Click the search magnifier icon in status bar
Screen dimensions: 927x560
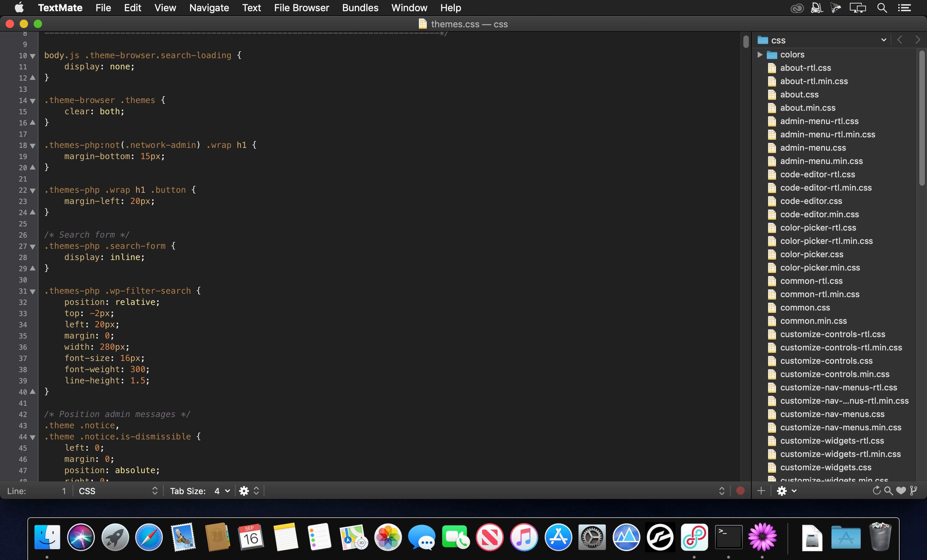tap(888, 491)
